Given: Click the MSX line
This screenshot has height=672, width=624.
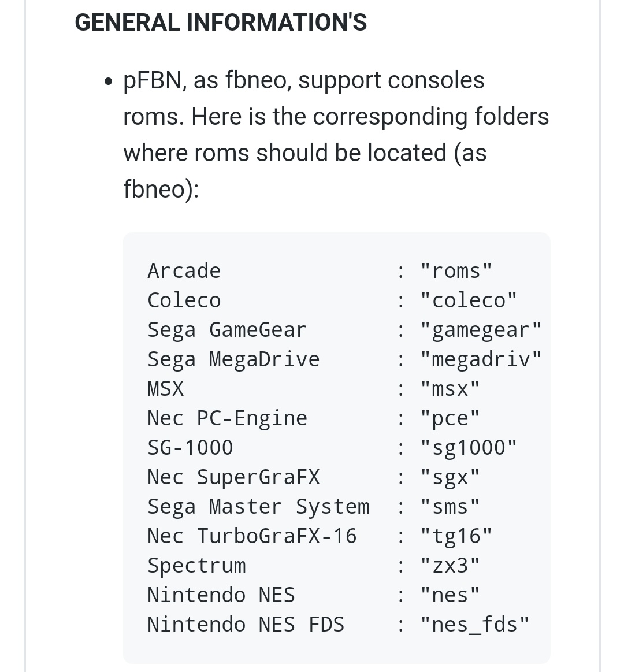Looking at the screenshot, I should [x=313, y=389].
